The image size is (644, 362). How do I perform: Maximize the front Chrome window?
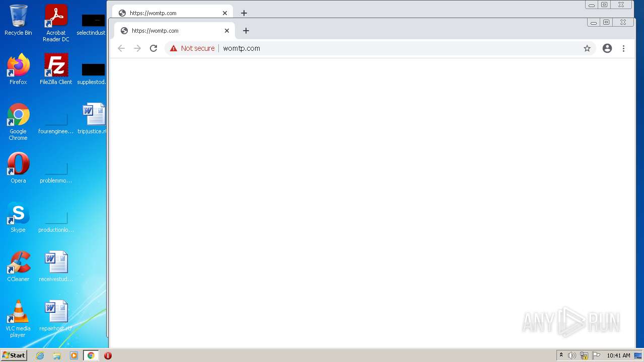[606, 22]
